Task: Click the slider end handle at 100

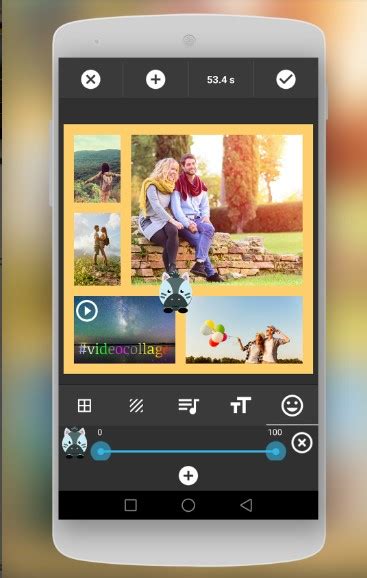Action: tap(276, 451)
